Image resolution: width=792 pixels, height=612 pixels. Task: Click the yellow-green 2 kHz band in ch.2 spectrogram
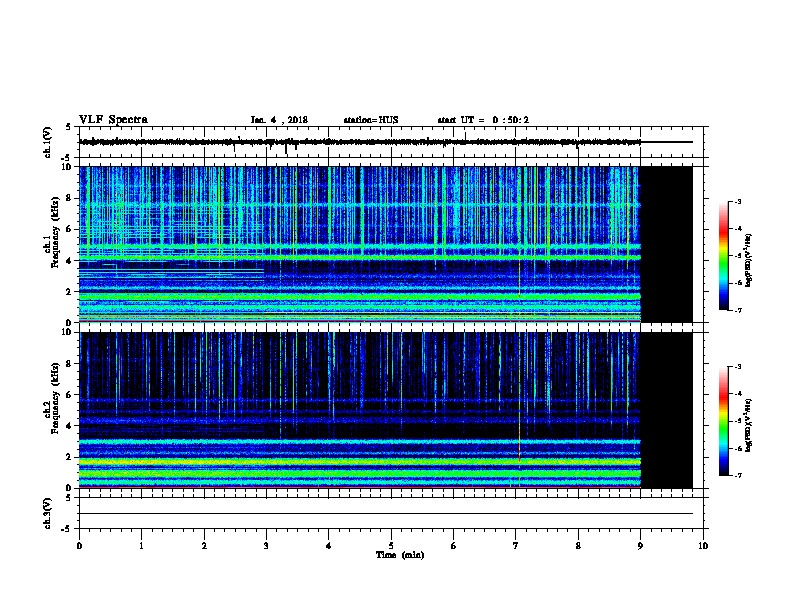click(x=360, y=462)
